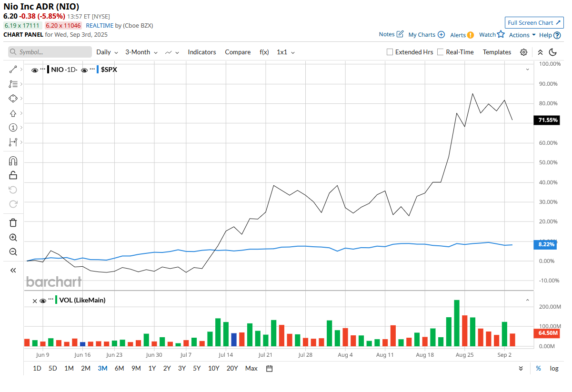Click the redo arrow icon
The width and height of the screenshot is (572, 392).
(x=13, y=204)
